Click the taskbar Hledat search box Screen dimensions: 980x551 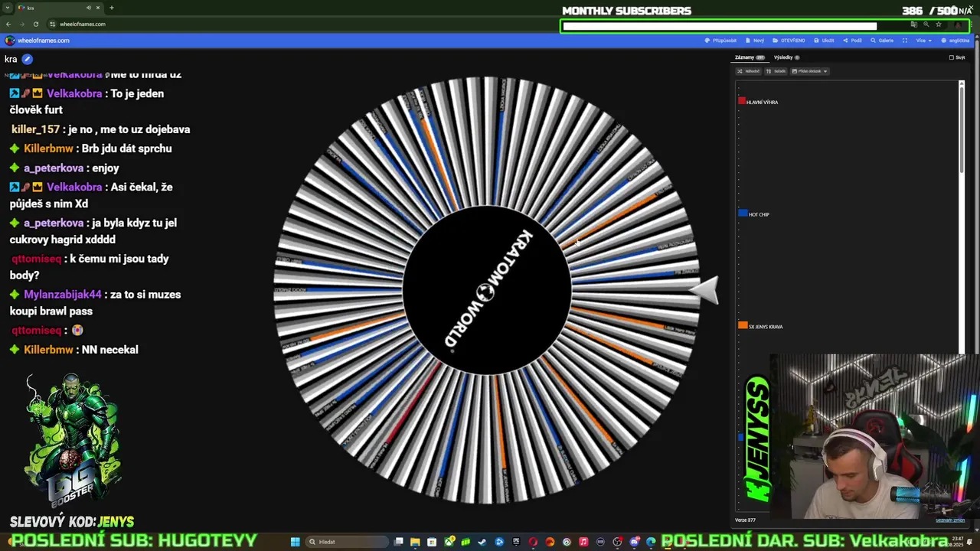coord(347,542)
